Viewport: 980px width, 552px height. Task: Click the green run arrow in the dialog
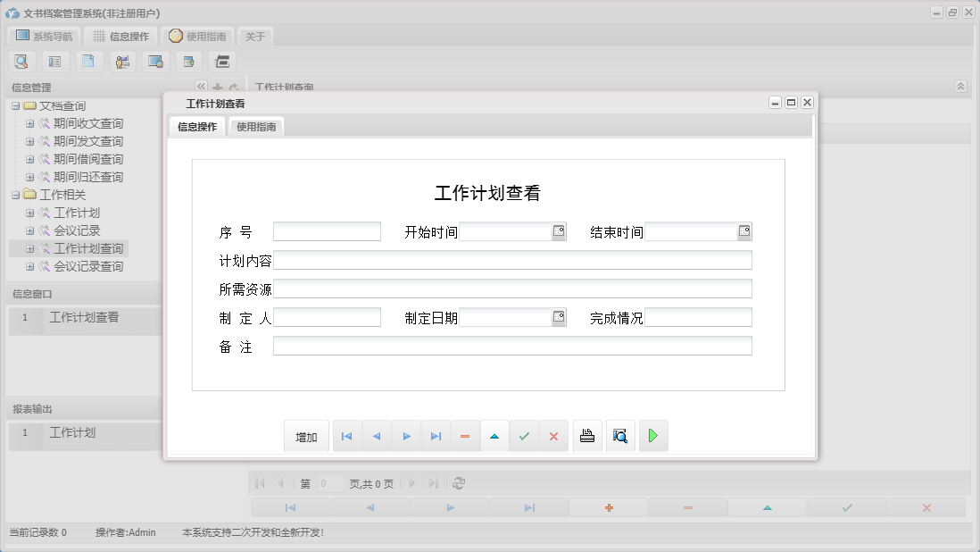point(652,435)
